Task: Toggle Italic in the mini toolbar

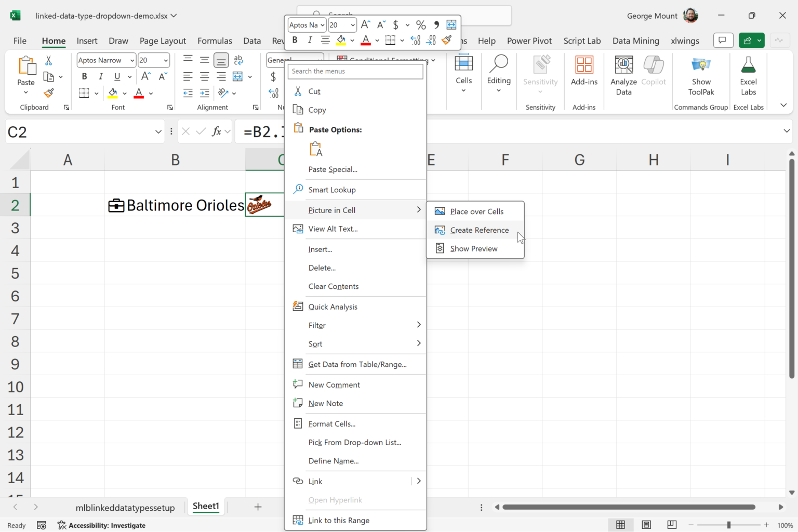Action: point(310,40)
